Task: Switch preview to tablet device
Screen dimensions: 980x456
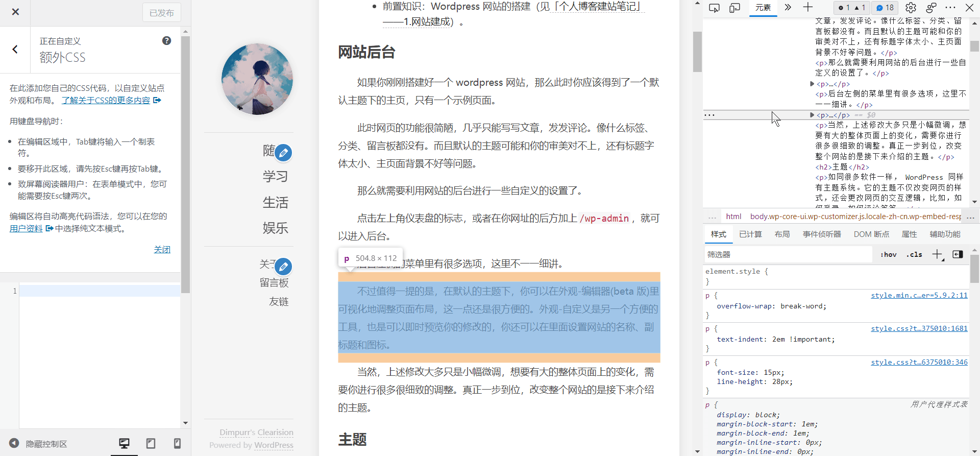Action: (x=151, y=443)
